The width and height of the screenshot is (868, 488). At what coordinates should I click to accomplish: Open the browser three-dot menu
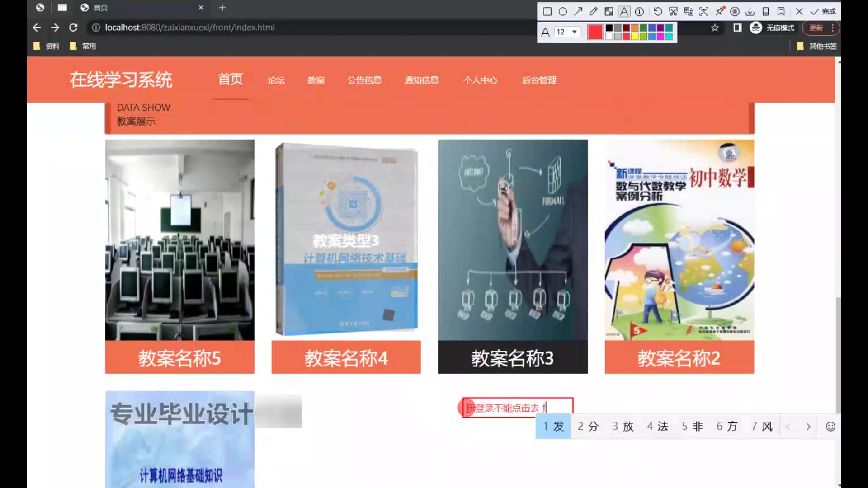coord(832,28)
